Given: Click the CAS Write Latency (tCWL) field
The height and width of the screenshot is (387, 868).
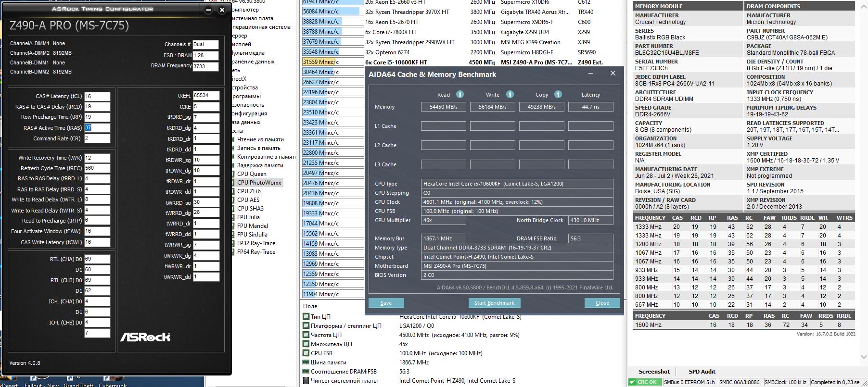Looking at the screenshot, I should 97,242.
